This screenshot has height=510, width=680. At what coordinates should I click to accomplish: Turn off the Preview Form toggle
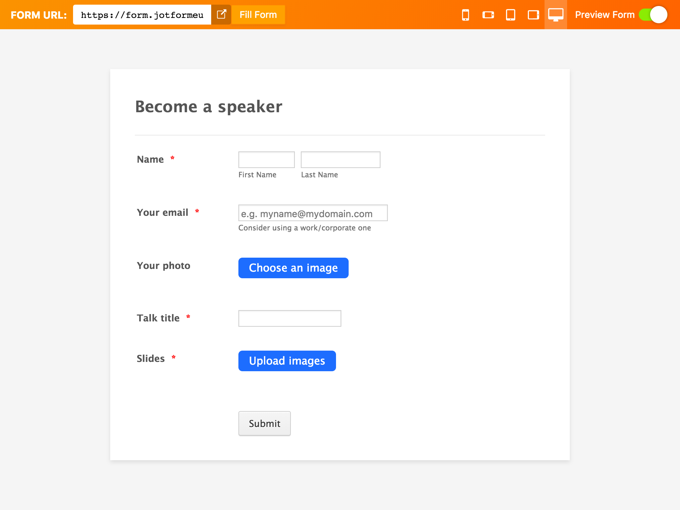(653, 15)
